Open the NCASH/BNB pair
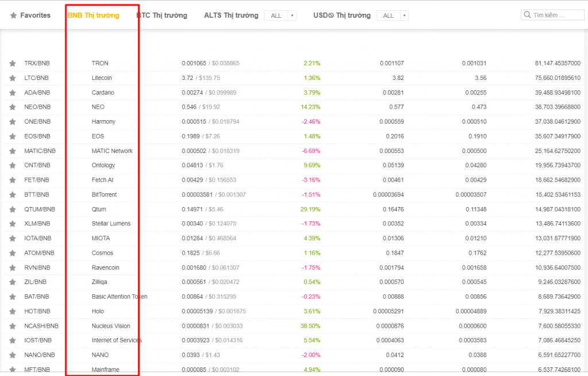Viewport: 588px width, 376px height. [x=41, y=325]
